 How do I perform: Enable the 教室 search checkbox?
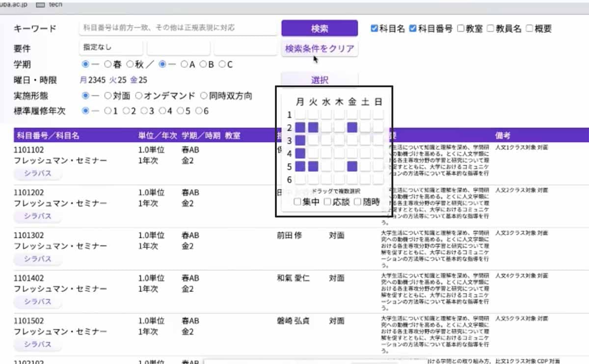pyautogui.click(x=461, y=28)
